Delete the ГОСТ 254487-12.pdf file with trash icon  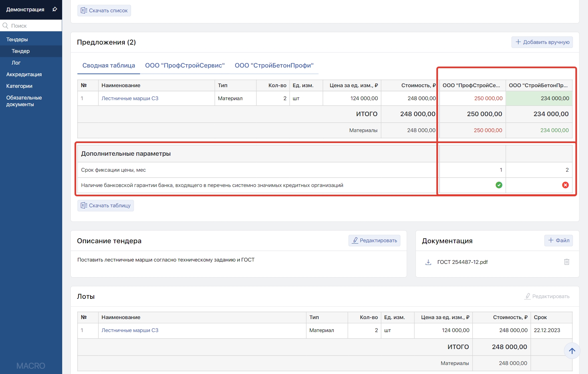point(567,262)
